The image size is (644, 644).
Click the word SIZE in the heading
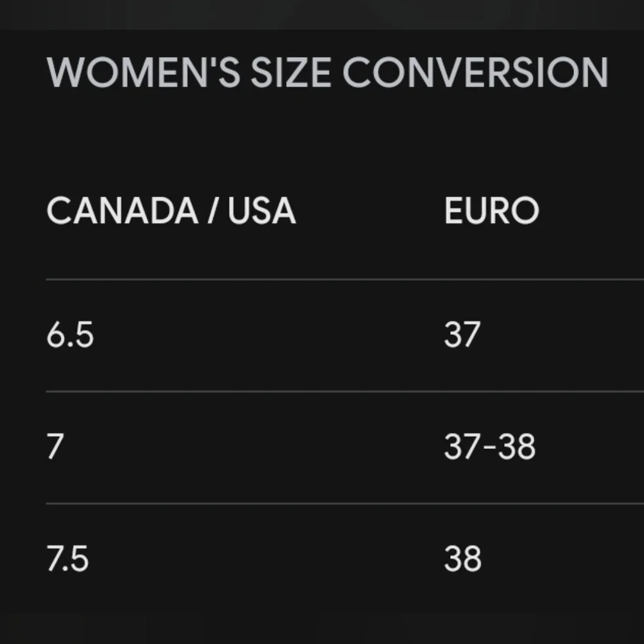[291, 73]
